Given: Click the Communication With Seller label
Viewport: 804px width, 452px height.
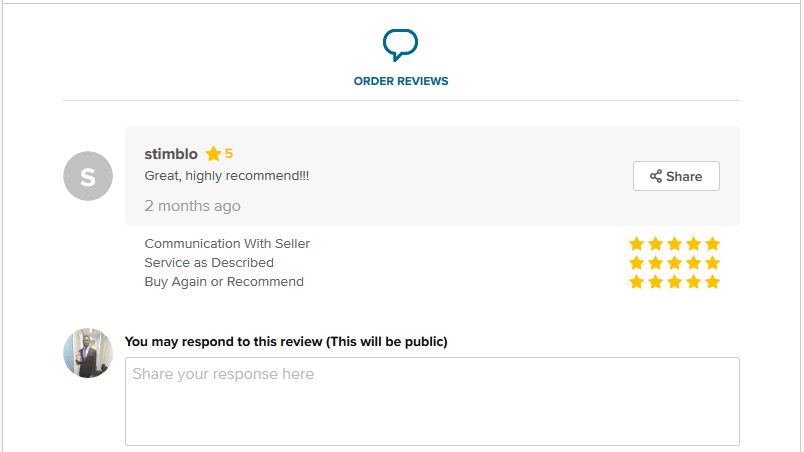Looking at the screenshot, I should 227,243.
